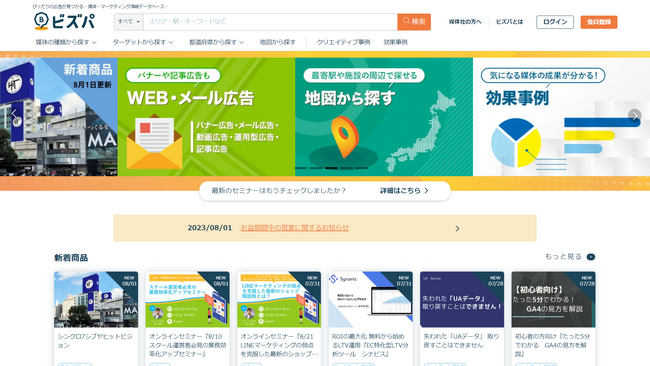
Task: Open the 8/21 LINEマーケティング seminar card
Action: pyautogui.click(x=279, y=318)
